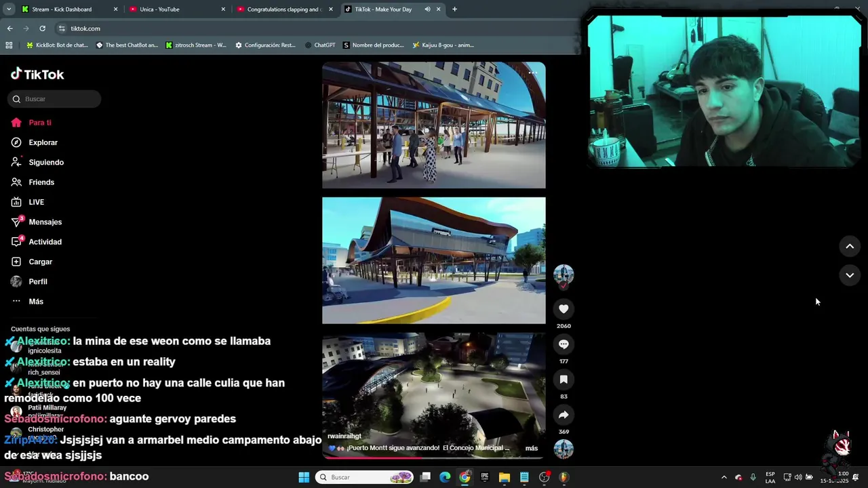The image size is (868, 488).
Task: Click the browser back arrow
Action: [x=9, y=28]
